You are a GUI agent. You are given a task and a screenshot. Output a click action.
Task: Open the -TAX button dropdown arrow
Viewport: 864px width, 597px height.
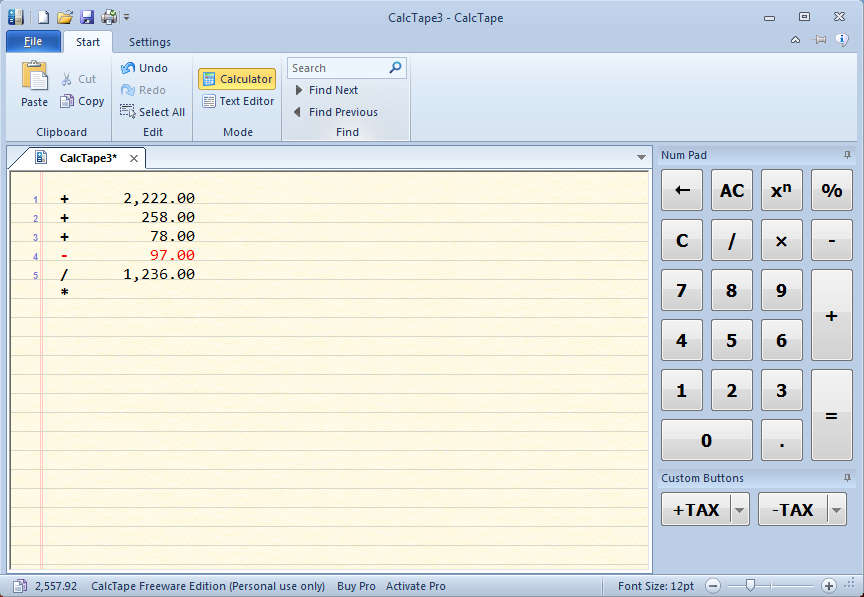tap(837, 510)
